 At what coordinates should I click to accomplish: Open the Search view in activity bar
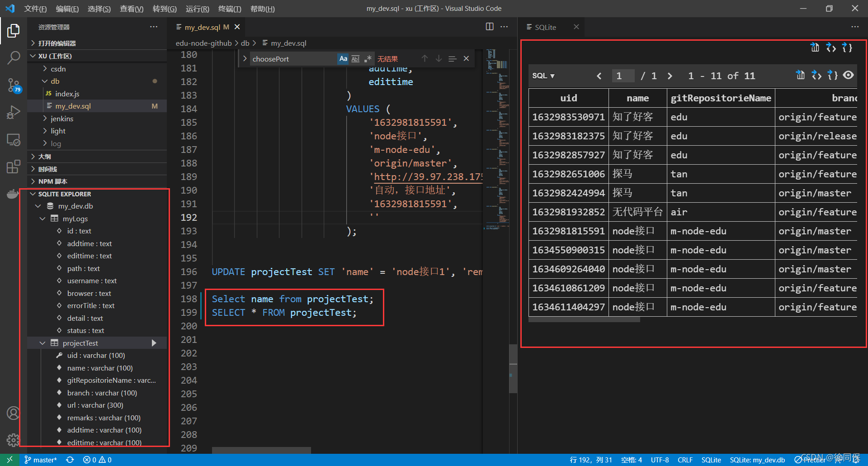14,57
